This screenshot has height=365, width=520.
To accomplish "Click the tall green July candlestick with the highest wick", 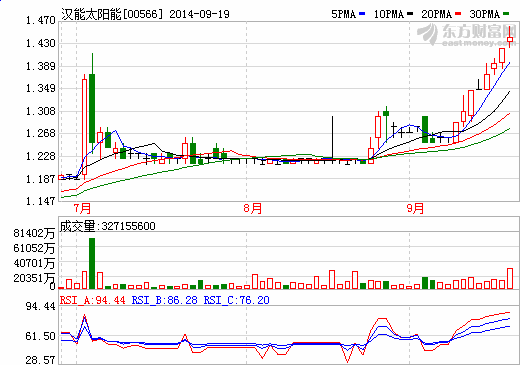I will (x=92, y=103).
